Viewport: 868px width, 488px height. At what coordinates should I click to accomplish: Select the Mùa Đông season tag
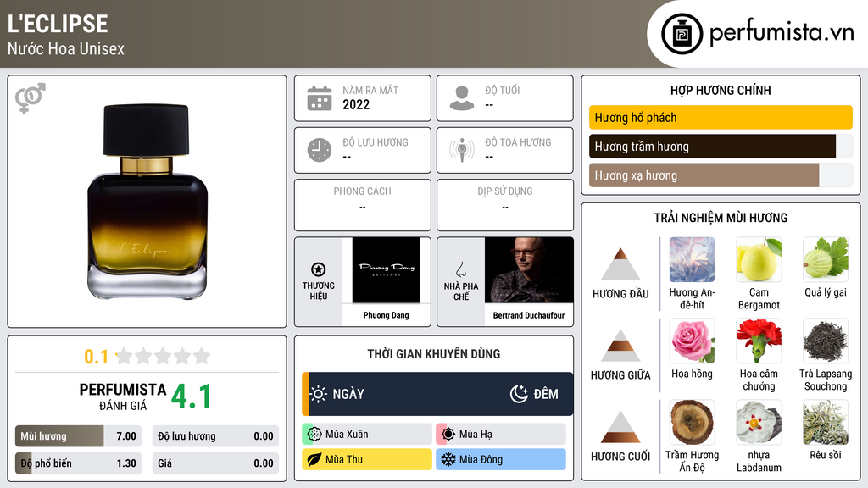point(501,459)
